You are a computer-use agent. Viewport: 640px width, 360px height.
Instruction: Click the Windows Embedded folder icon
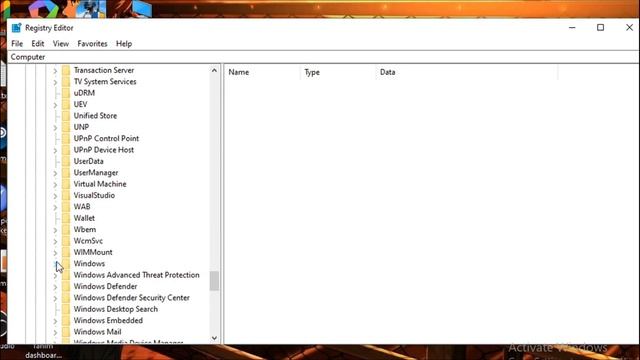tap(66, 321)
